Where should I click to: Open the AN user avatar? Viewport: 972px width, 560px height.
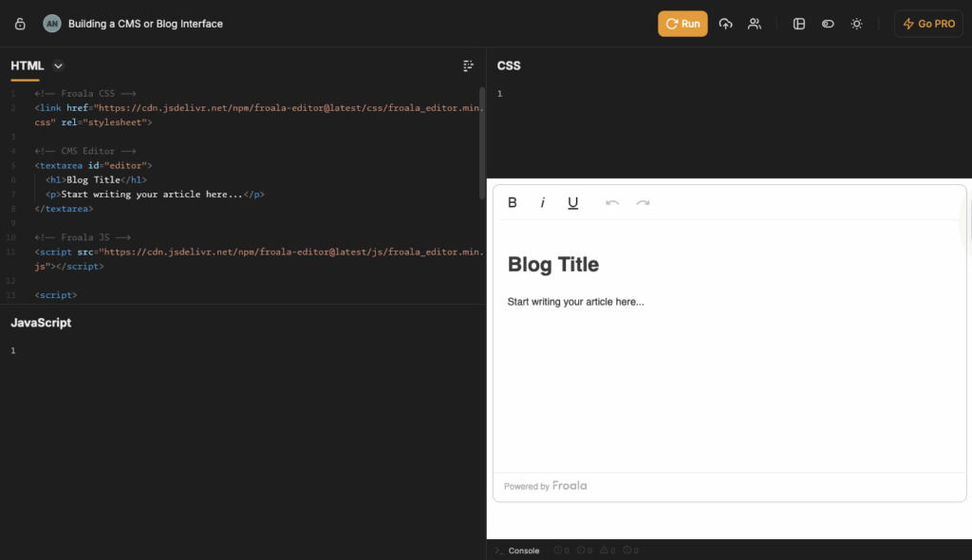pyautogui.click(x=52, y=24)
